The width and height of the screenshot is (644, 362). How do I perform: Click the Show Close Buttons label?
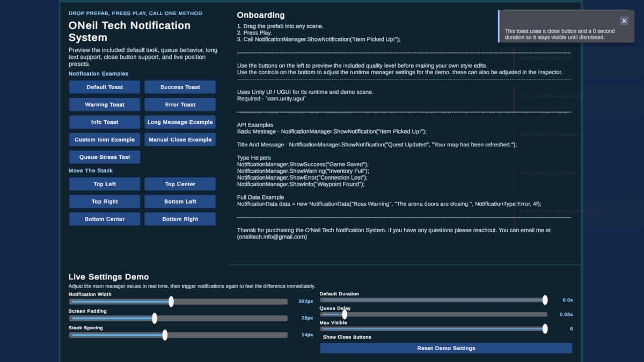pyautogui.click(x=347, y=337)
